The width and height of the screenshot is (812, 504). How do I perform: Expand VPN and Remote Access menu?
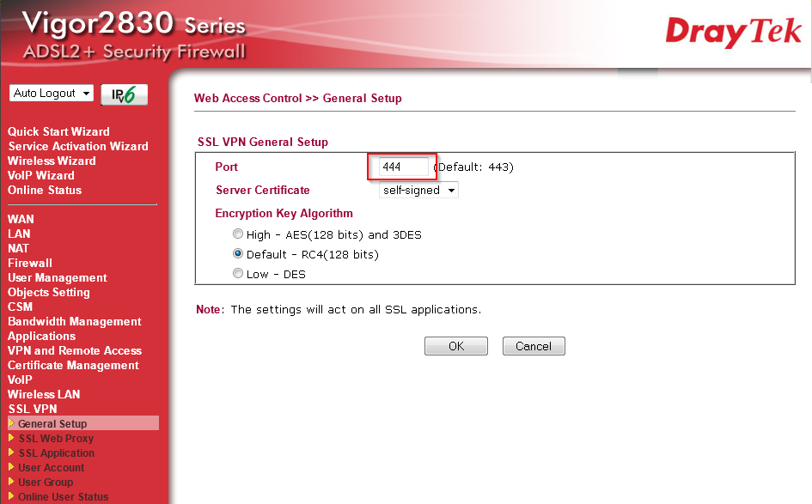pos(75,350)
